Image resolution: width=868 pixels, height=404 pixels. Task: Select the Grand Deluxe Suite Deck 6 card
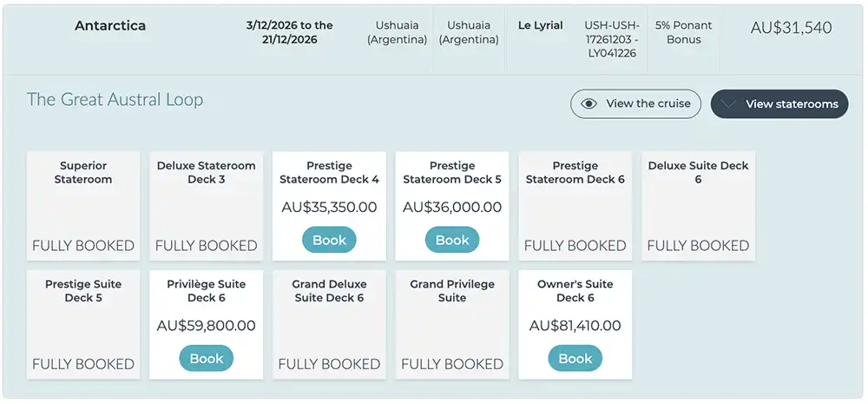coord(329,324)
